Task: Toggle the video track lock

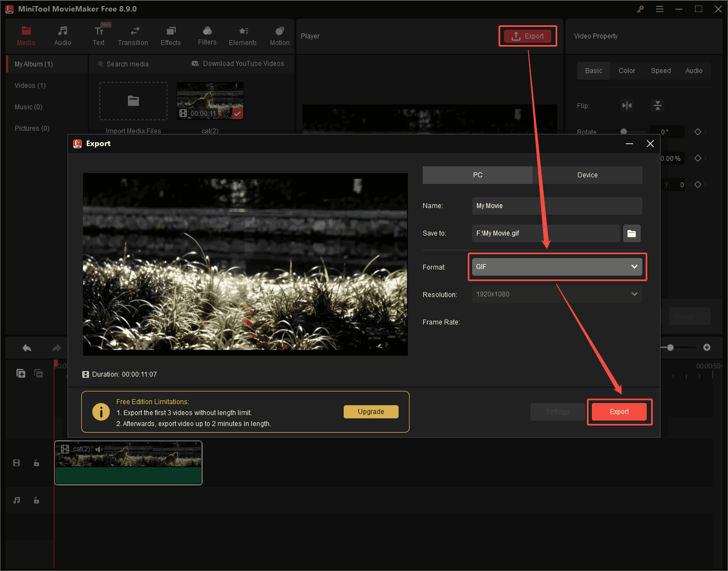Action: tap(36, 463)
